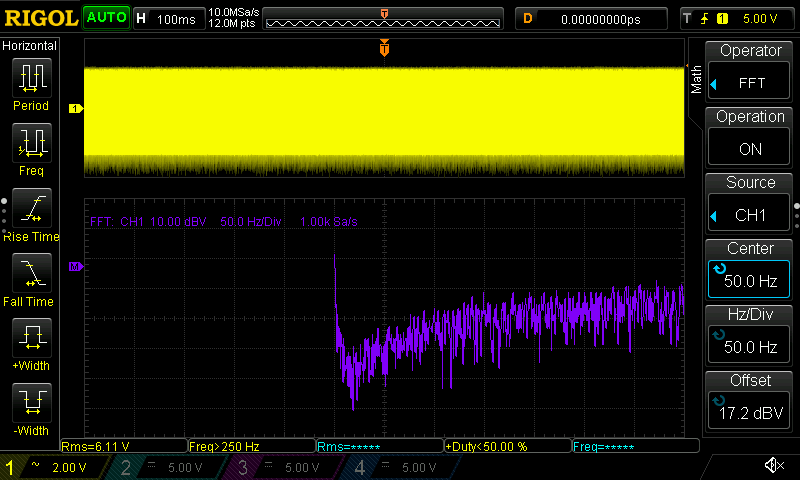
Task: Click the orange trigger position marker
Action: [x=384, y=49]
